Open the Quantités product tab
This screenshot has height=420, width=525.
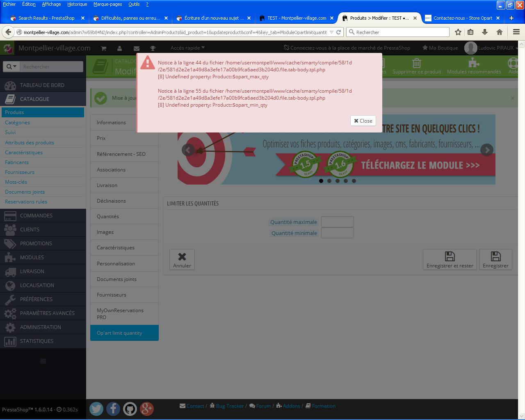click(124, 217)
